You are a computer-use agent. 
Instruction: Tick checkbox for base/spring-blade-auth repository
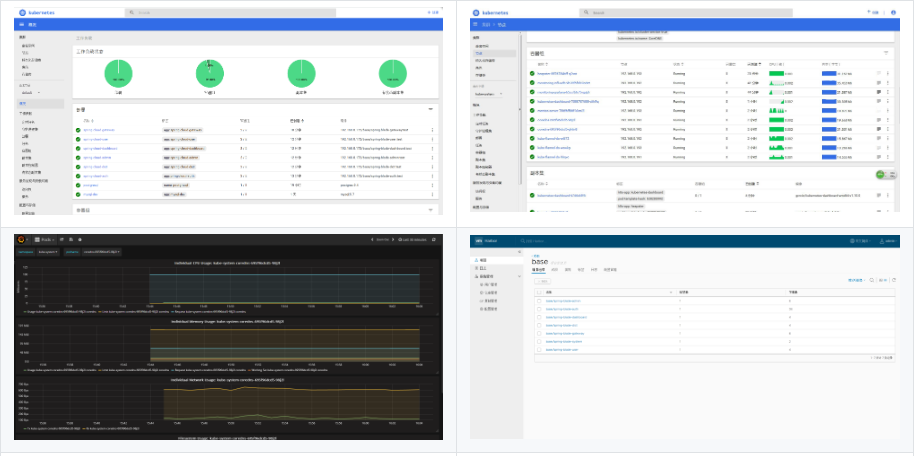(x=539, y=309)
